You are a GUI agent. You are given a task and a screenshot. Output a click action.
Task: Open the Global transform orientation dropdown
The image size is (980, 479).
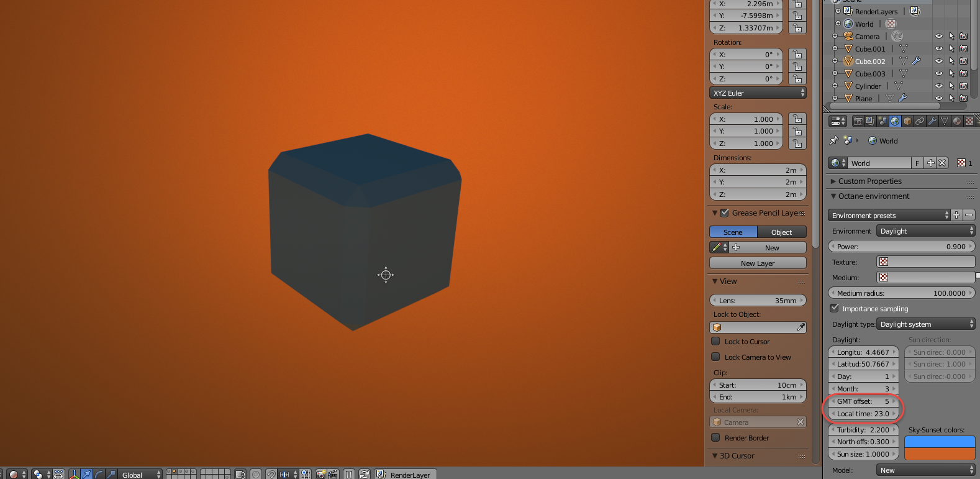click(x=141, y=474)
